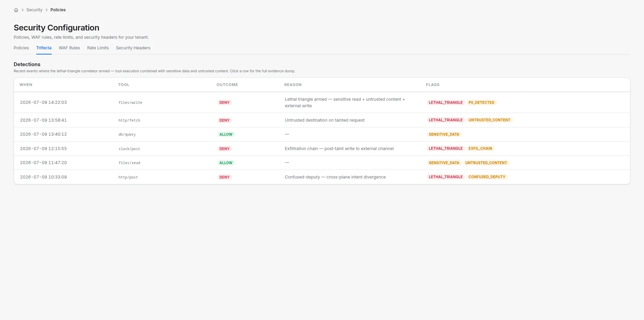Click the PII_DETECTED flag
Image resolution: width=644 pixels, height=320 pixels.
[x=481, y=102]
